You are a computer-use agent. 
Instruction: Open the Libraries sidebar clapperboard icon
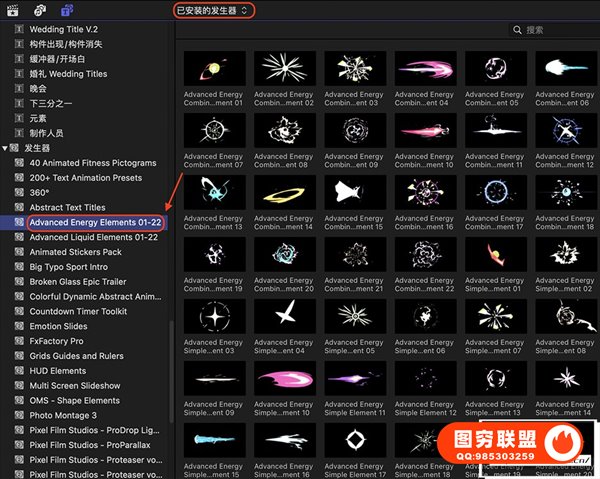point(12,9)
